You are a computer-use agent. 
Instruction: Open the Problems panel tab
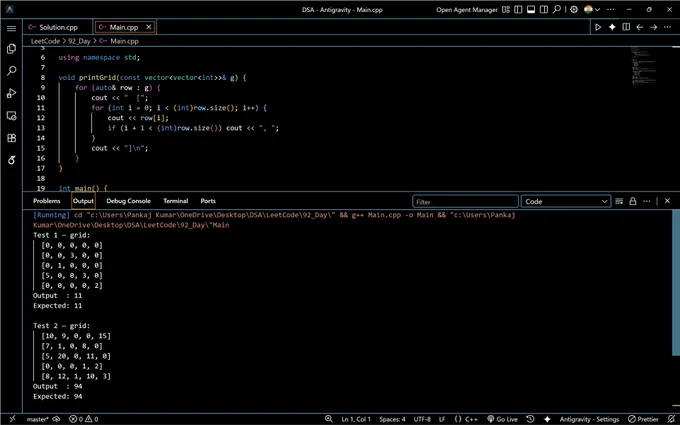pos(47,201)
